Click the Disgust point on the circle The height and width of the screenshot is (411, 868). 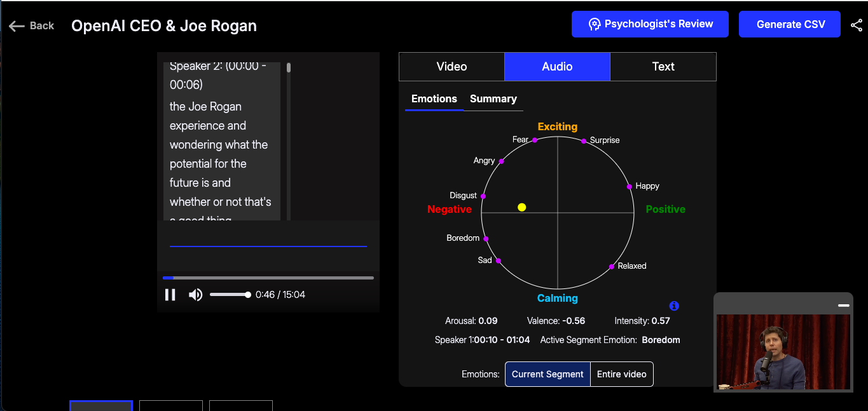point(483,196)
